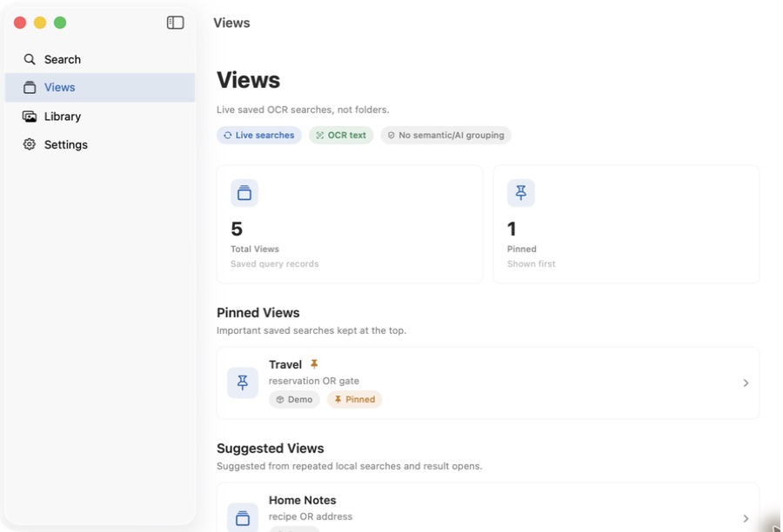
Task: Click the Views title in the window toolbar
Action: click(x=231, y=23)
